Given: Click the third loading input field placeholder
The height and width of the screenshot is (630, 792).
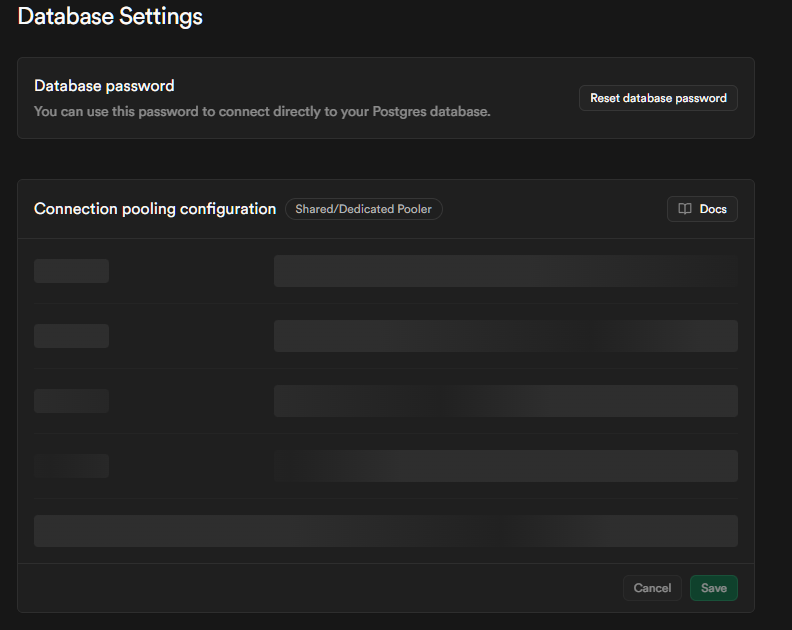Looking at the screenshot, I should point(505,401).
